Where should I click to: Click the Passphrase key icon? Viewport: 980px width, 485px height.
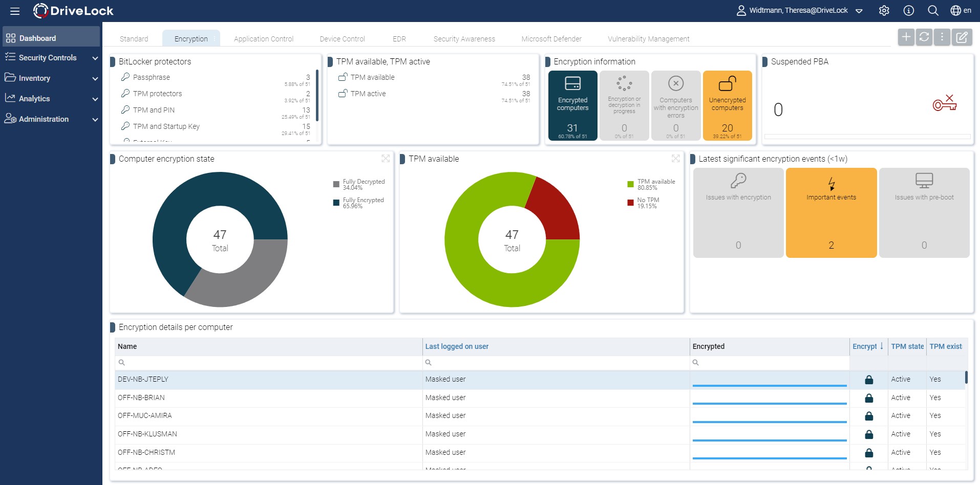tap(125, 77)
